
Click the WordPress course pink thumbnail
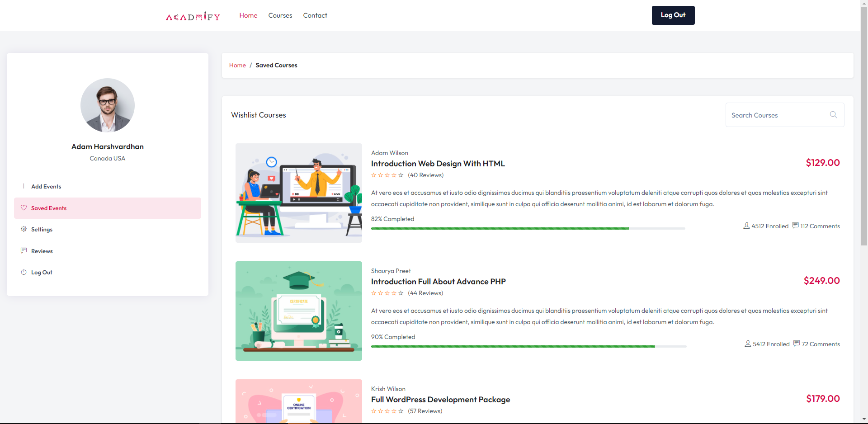[x=299, y=401]
